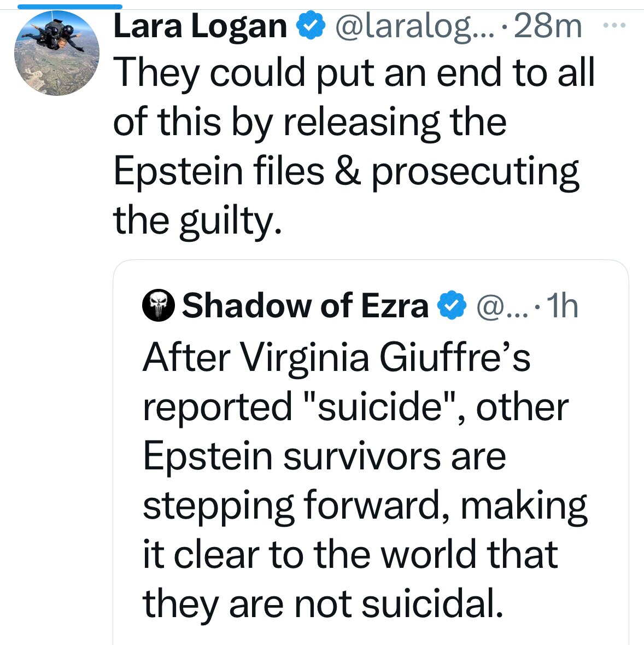644x645 pixels.
Task: Open the more options menu on Lara Logan's tweet
Action: coord(615,25)
